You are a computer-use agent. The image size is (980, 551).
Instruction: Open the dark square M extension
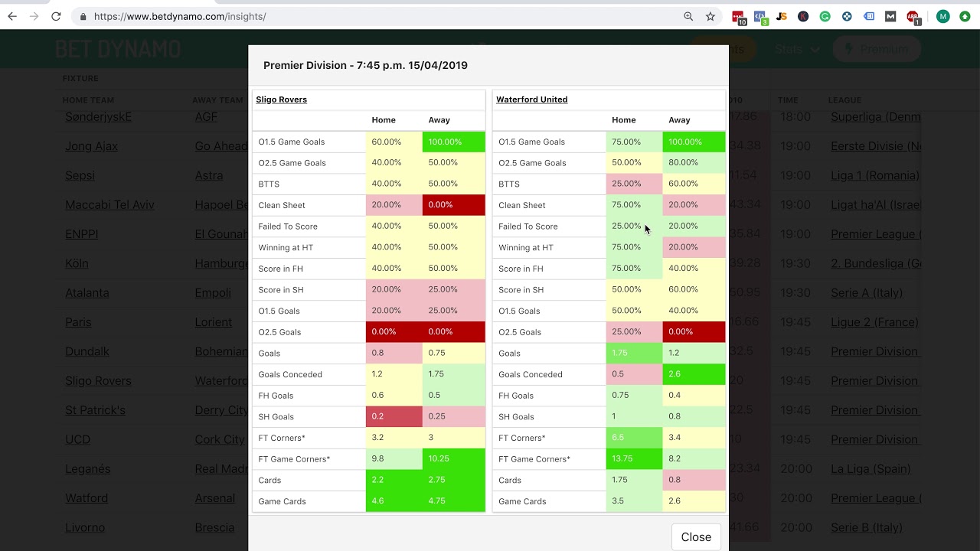coord(890,16)
